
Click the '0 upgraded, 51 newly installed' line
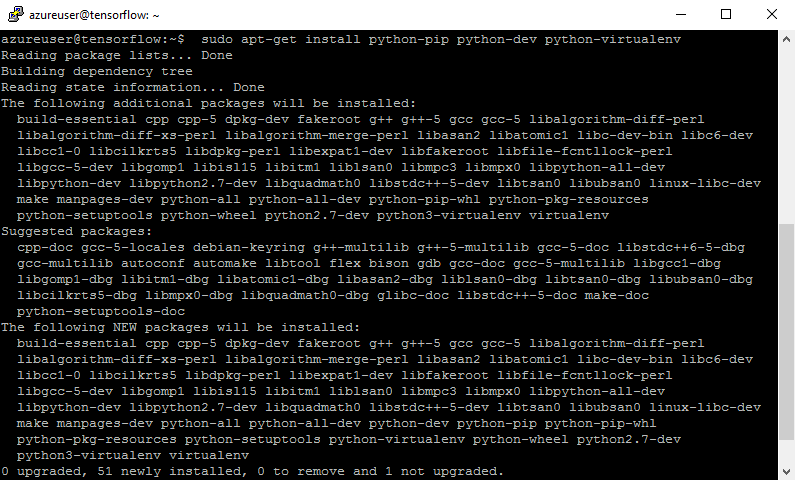click(x=252, y=471)
